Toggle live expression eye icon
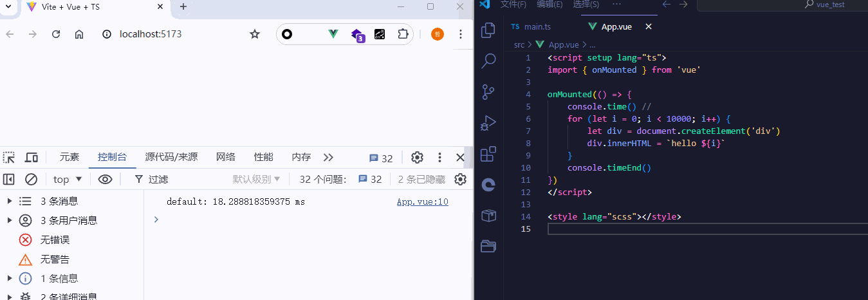Screen dimensions: 868x300 point(105,180)
